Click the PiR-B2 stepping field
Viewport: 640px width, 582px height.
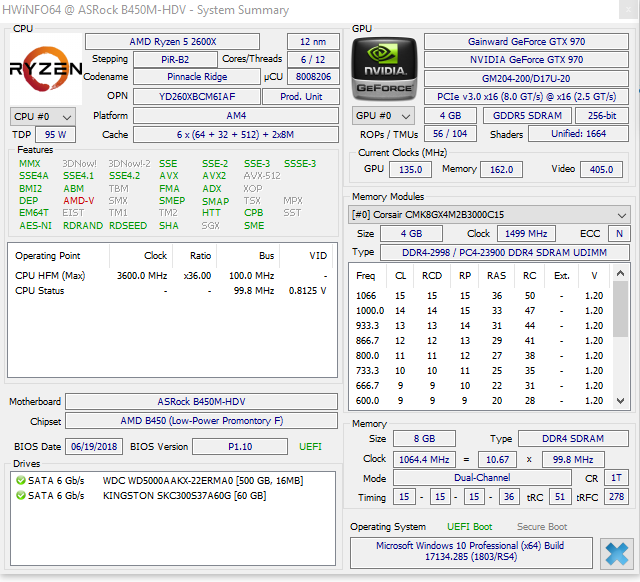tap(175, 60)
